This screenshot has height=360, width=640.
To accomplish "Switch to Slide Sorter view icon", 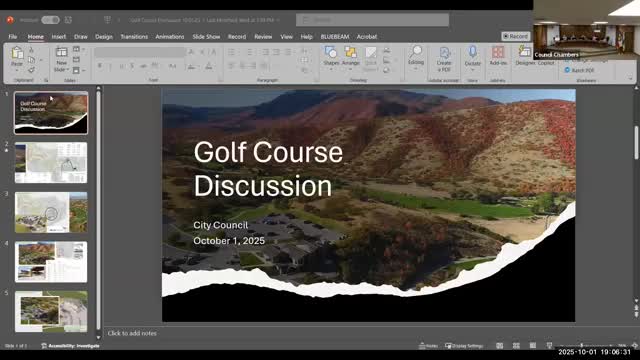I will point(516,346).
